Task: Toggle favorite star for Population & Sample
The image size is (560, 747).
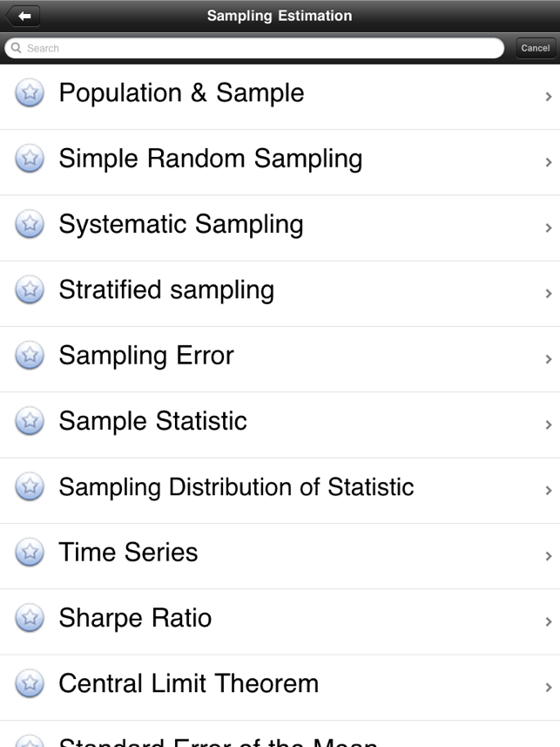Action: pyautogui.click(x=30, y=93)
